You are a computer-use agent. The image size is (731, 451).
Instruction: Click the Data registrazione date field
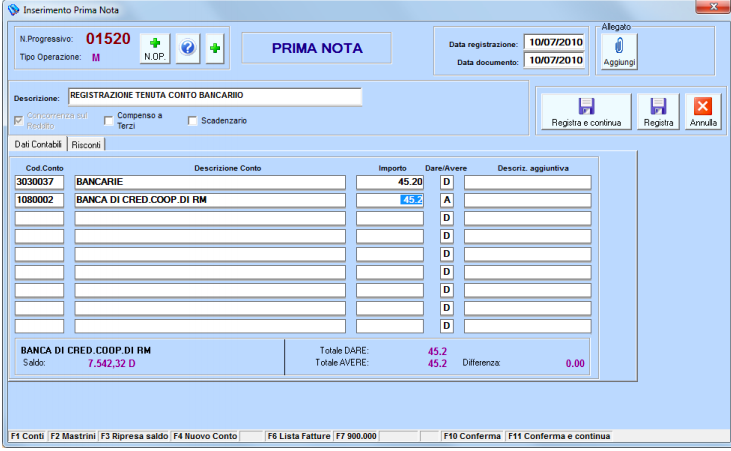[555, 42]
